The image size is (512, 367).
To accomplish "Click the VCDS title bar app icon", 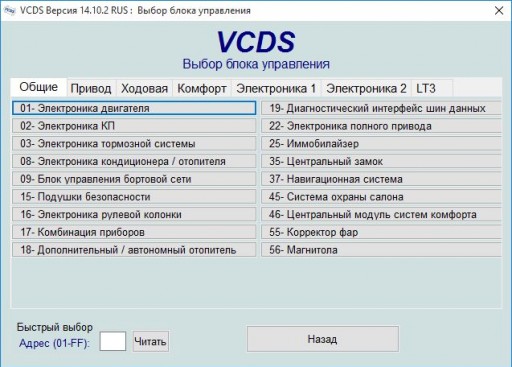I will [x=10, y=10].
